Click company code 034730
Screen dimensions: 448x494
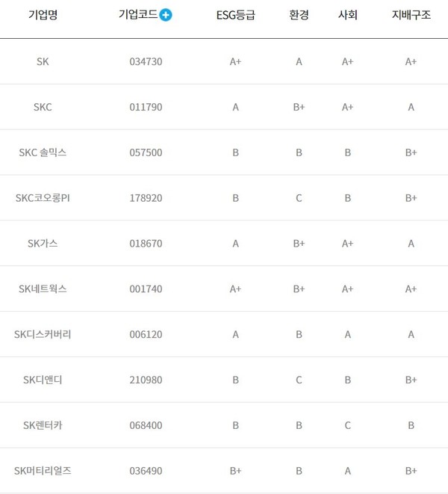click(146, 61)
